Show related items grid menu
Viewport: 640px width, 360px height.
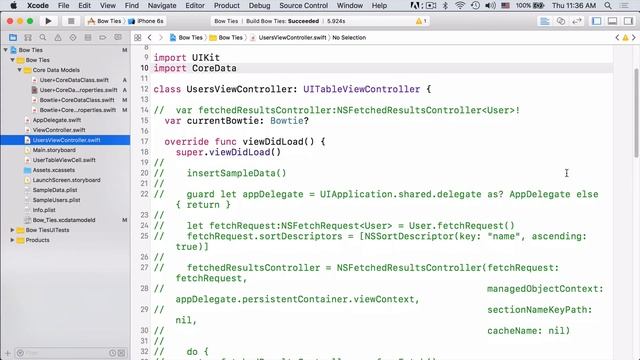(x=138, y=38)
